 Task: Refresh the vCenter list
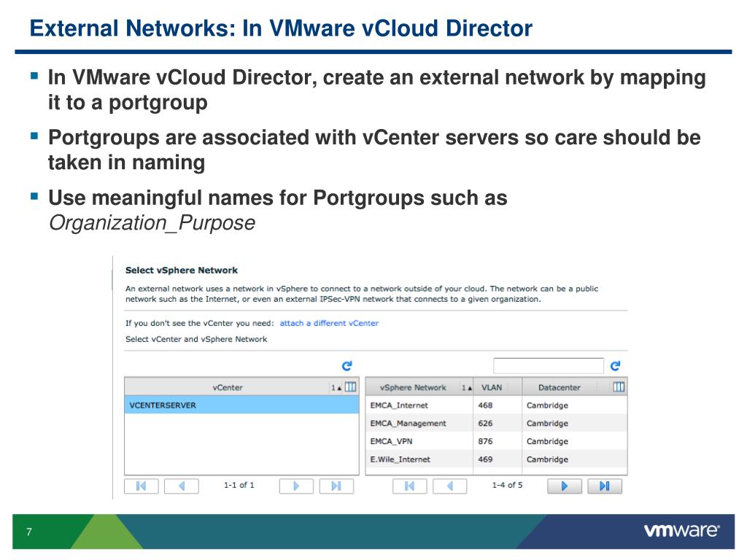347,366
